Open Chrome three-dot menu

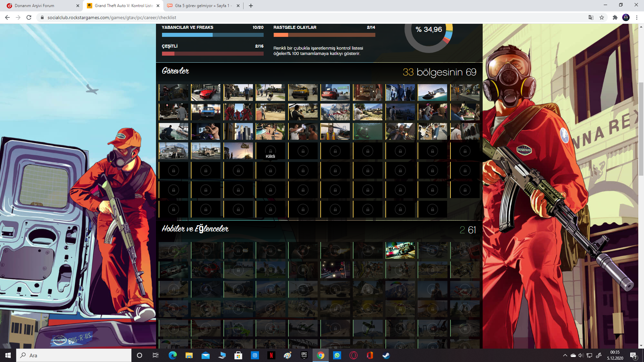[637, 17]
